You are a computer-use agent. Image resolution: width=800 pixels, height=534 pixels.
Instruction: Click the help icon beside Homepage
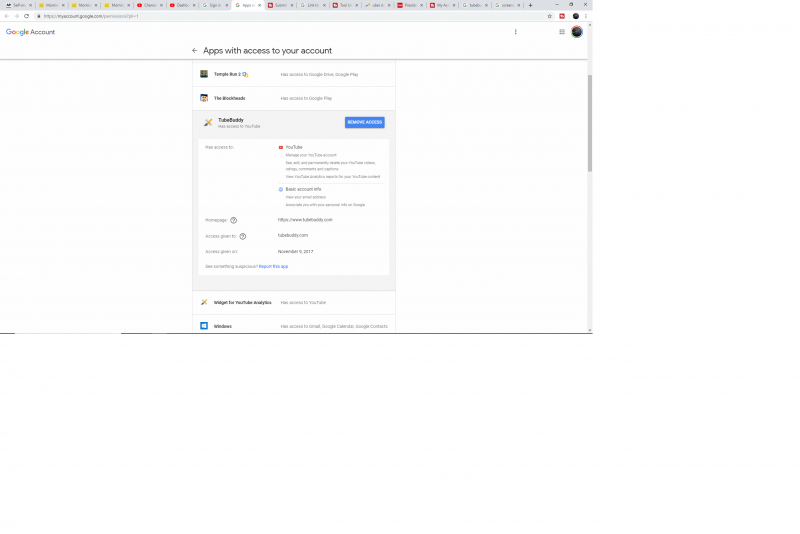tap(234, 220)
